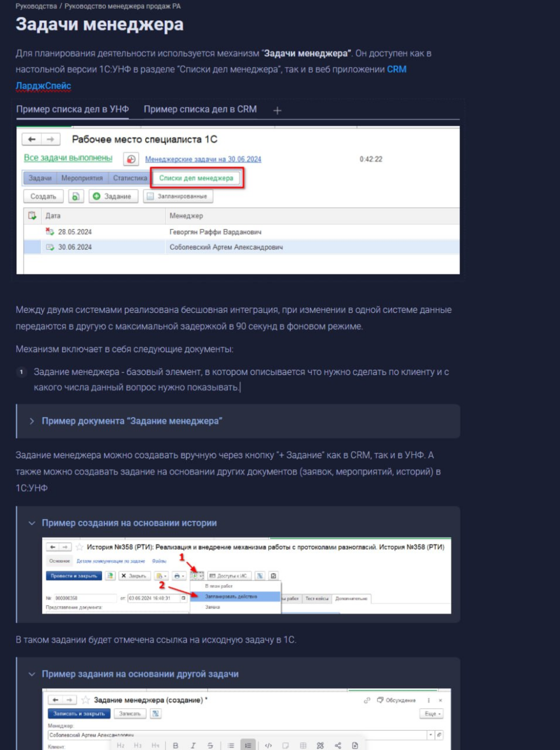The image size is (560, 750).
Task: Open Менеджерские задачи на 30.06.2024 link
Action: pos(203,159)
